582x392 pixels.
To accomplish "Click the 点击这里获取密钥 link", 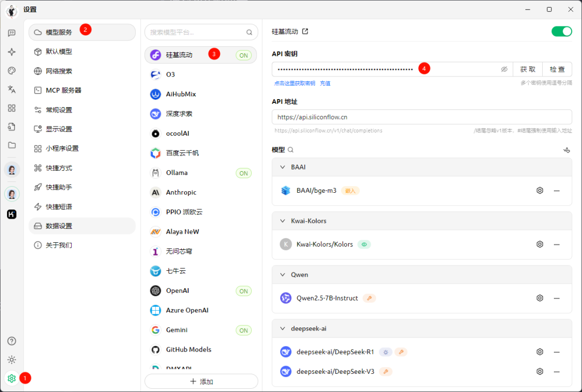I will [295, 83].
